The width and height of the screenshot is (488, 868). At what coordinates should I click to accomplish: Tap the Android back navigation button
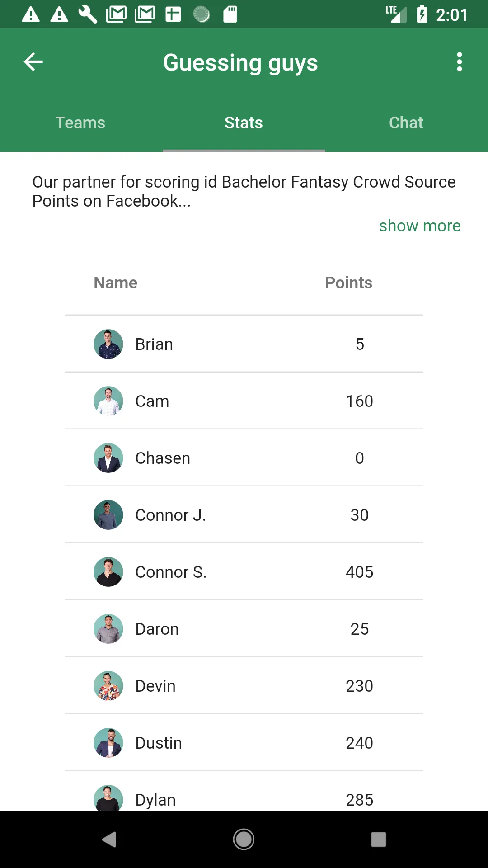click(x=109, y=840)
